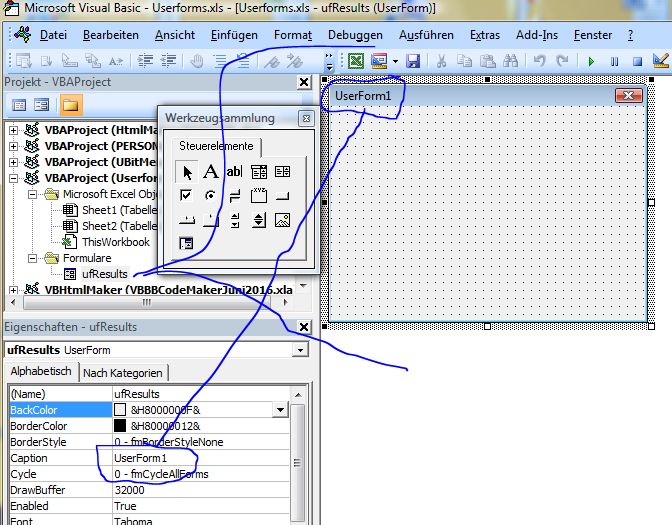Click the Paste clipboard icon
Image resolution: width=672 pixels, height=525 pixels.
(x=488, y=61)
